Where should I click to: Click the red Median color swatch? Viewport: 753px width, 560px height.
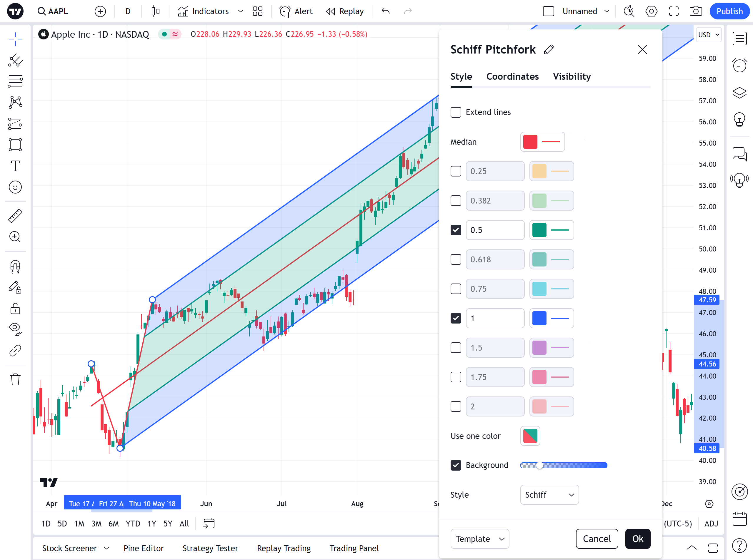pos(530,142)
